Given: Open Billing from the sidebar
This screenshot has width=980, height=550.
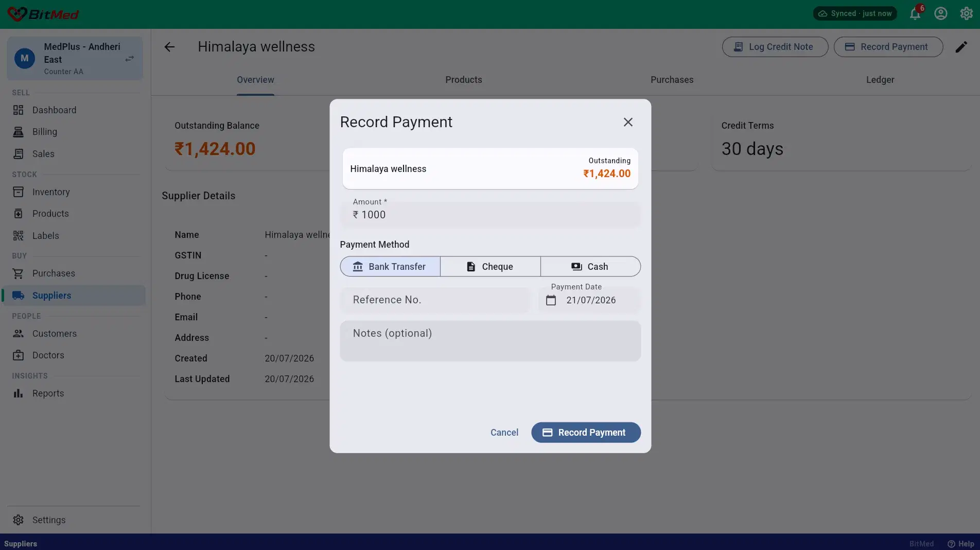Looking at the screenshot, I should pyautogui.click(x=74, y=132).
